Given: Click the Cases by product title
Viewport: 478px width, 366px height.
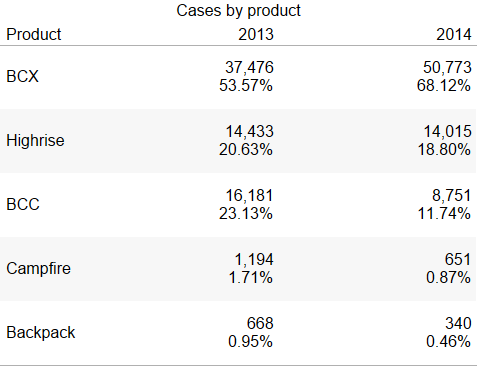Looking at the screenshot, I should (x=238, y=10).
